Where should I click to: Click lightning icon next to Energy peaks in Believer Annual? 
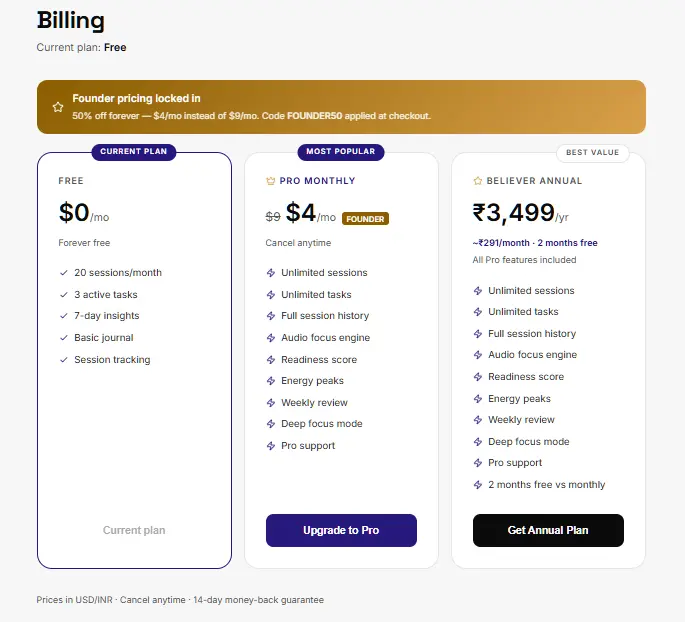[478, 399]
